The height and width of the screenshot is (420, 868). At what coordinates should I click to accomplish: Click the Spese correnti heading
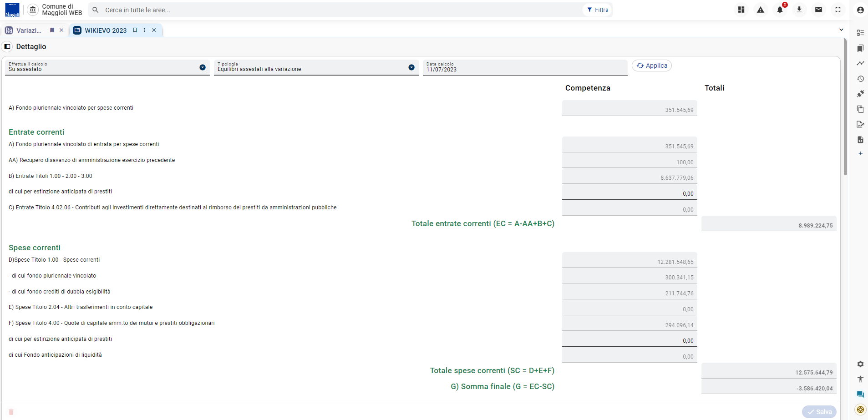coord(35,248)
